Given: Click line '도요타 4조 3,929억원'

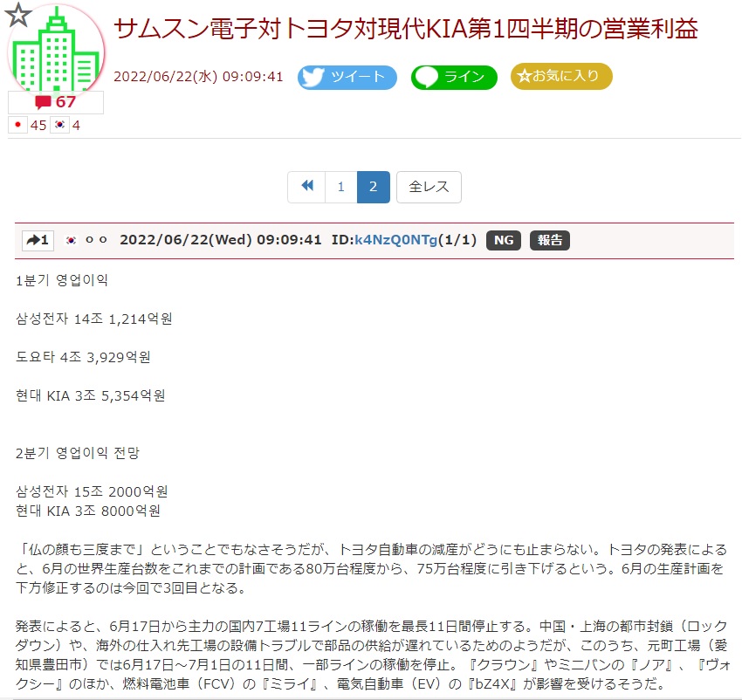Looking at the screenshot, I should [x=83, y=357].
